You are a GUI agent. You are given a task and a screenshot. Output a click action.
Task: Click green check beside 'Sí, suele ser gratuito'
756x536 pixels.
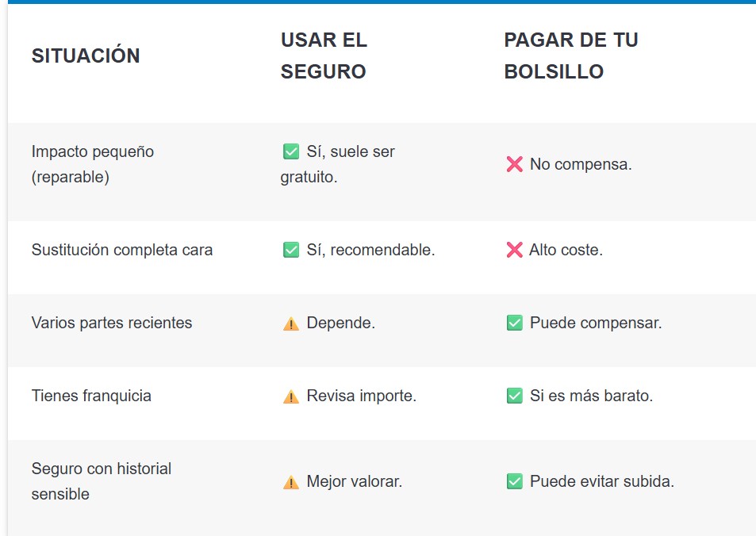tap(290, 151)
